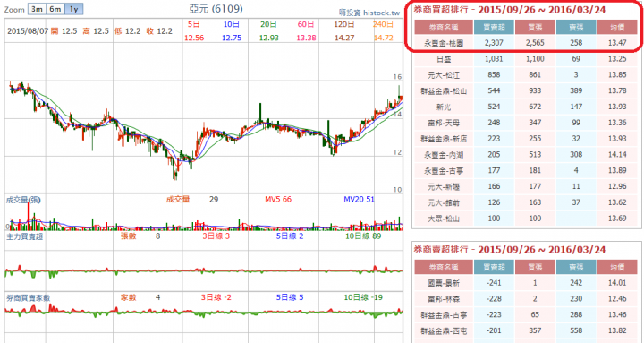Click the 240日 moving average value 14.72
Screen dimensions: 644x343
point(383,38)
